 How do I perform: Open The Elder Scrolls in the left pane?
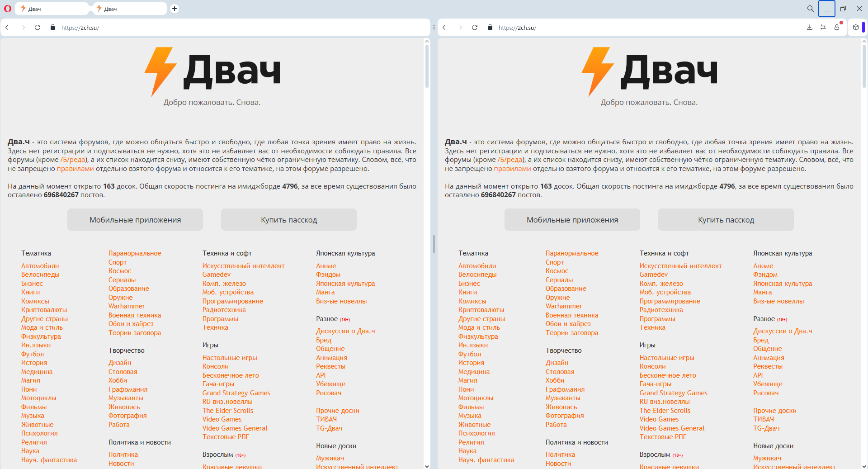tap(228, 411)
